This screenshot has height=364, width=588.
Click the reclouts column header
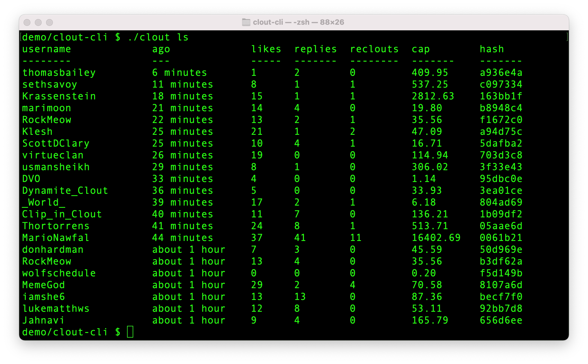[374, 49]
